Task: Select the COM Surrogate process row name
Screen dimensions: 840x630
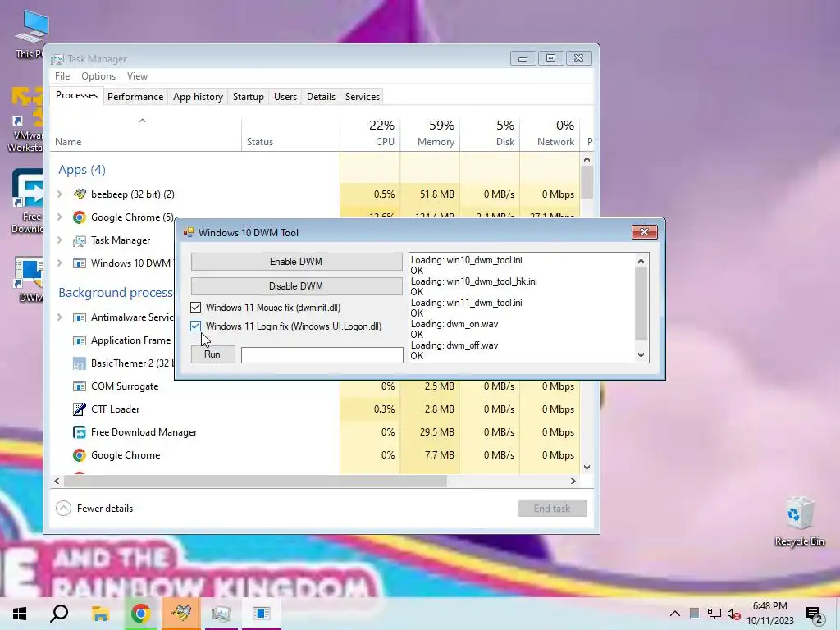Action: [x=125, y=386]
